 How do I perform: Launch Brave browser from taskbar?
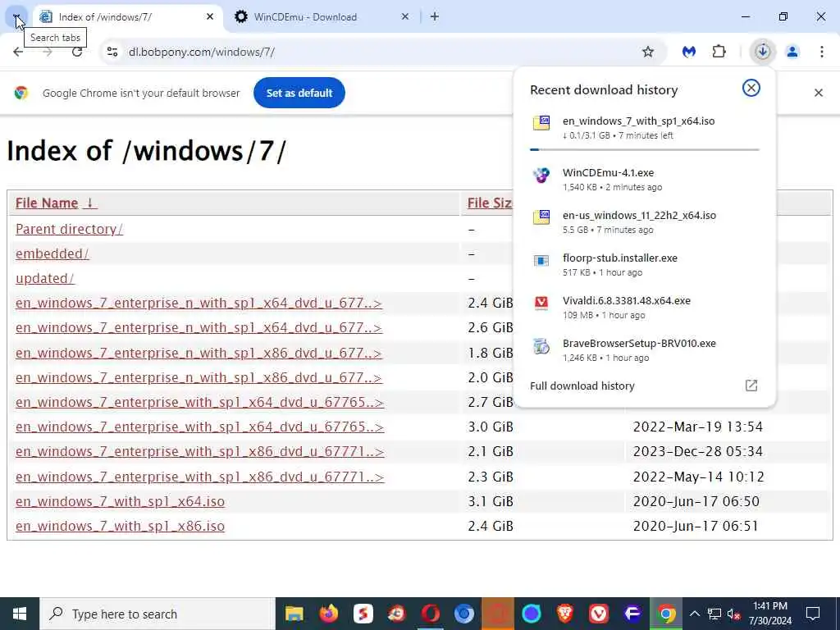click(x=564, y=614)
